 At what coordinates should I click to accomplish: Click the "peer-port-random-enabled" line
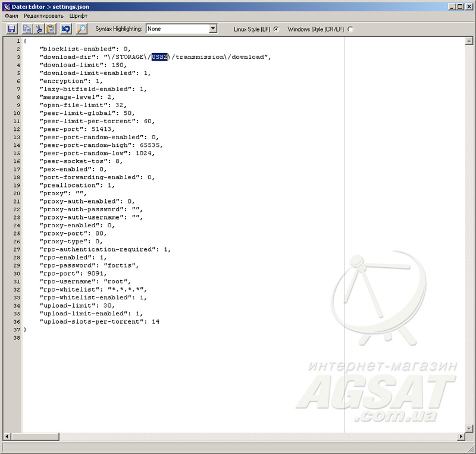99,137
